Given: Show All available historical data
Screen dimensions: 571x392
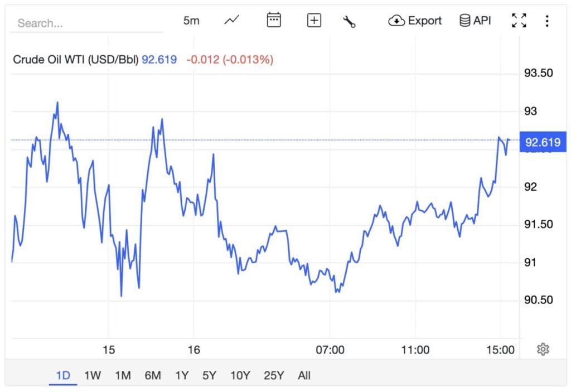Looking at the screenshot, I should (304, 375).
